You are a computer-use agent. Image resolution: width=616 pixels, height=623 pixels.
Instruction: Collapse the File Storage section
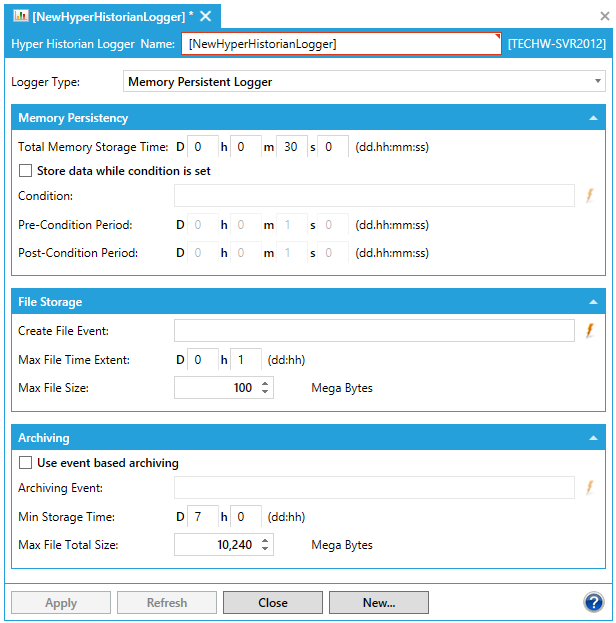[593, 302]
